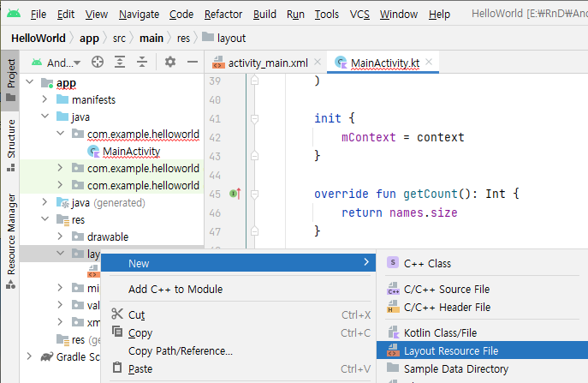
Task: Click the activity_main.xml tab file icon
Action: pyautogui.click(x=218, y=63)
